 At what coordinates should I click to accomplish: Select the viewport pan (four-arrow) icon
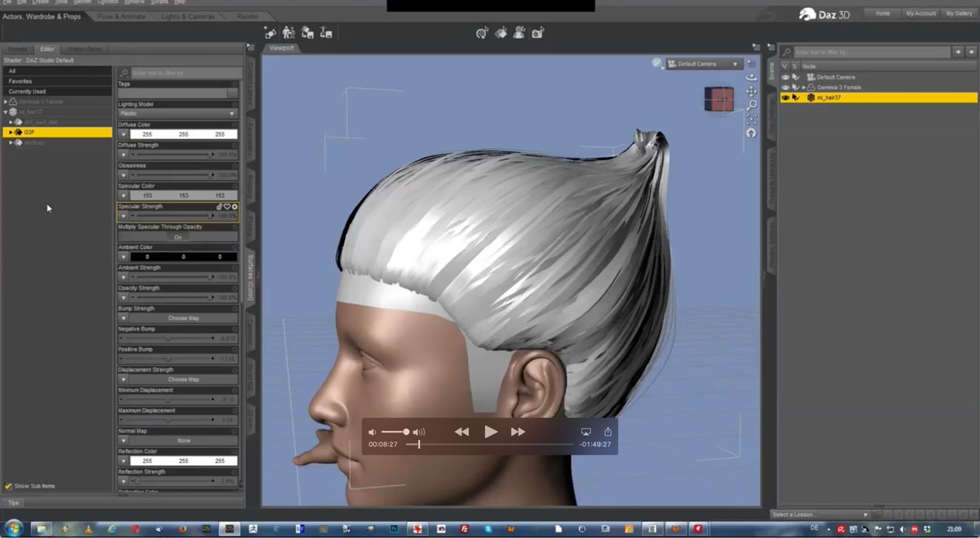(x=751, y=92)
